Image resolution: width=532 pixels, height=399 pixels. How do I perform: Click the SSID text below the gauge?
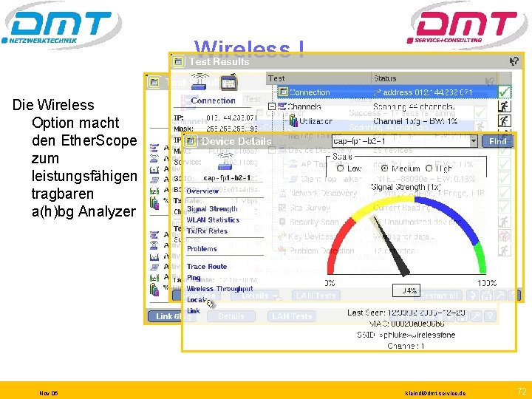[406, 335]
